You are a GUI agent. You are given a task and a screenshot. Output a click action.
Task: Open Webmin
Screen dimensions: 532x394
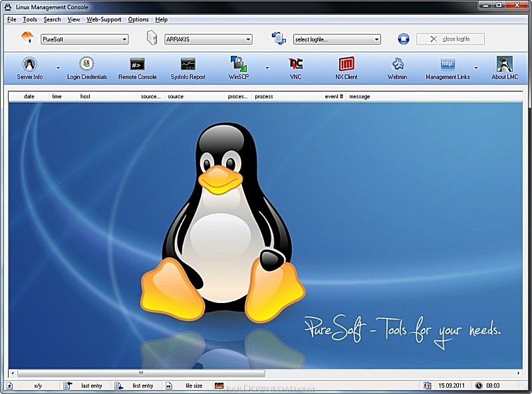(x=397, y=68)
